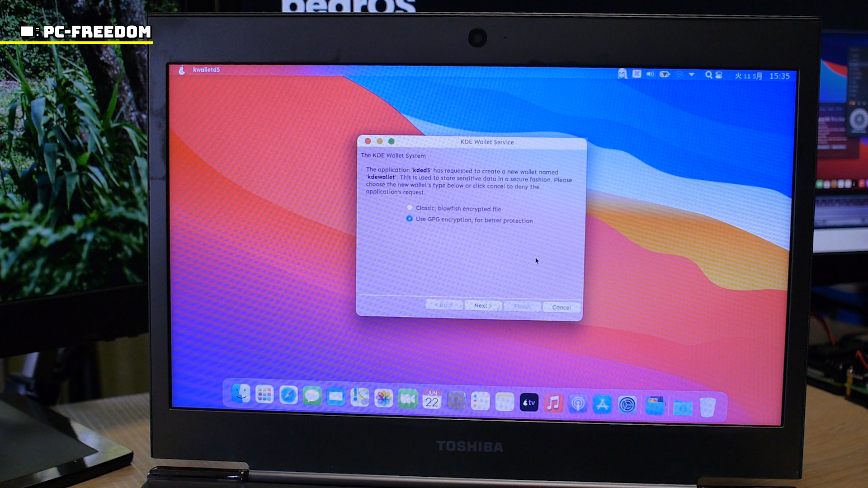The height and width of the screenshot is (488, 868).
Task: Select Use GPG encryption option
Action: tap(410, 219)
